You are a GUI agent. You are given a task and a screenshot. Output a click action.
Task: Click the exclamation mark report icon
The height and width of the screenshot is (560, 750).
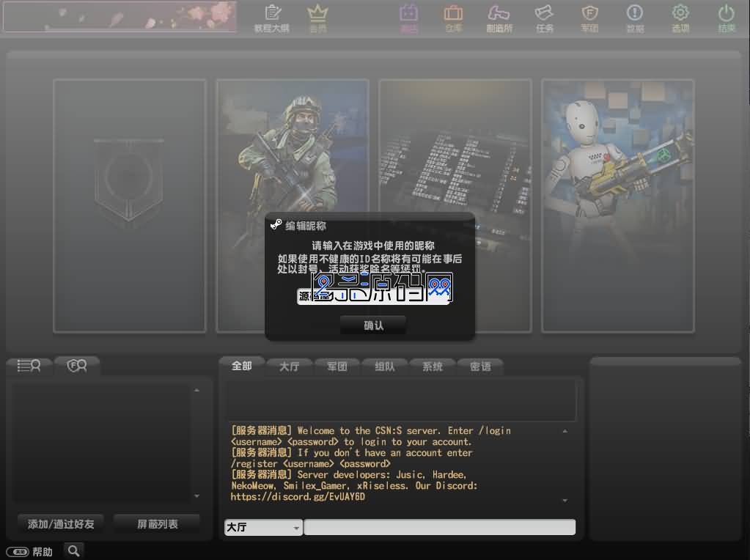click(635, 18)
